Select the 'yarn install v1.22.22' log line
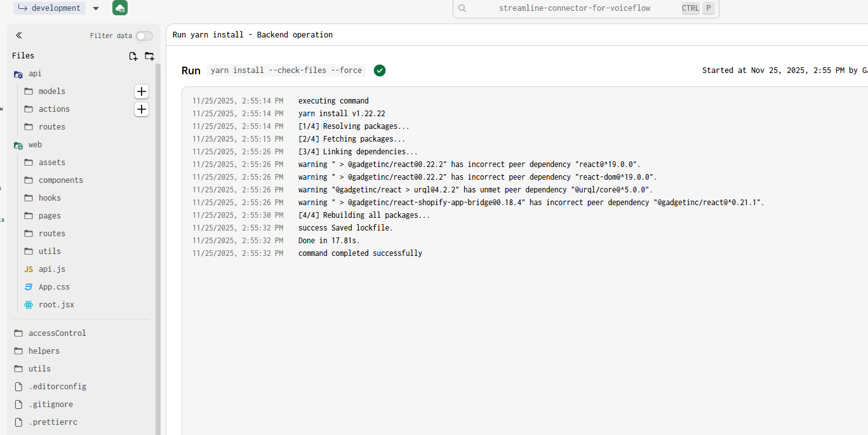 342,114
